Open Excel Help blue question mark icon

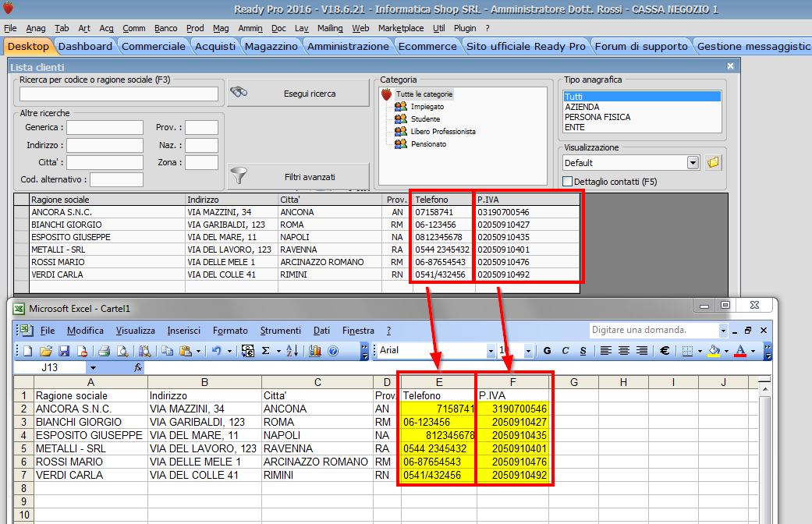333,351
